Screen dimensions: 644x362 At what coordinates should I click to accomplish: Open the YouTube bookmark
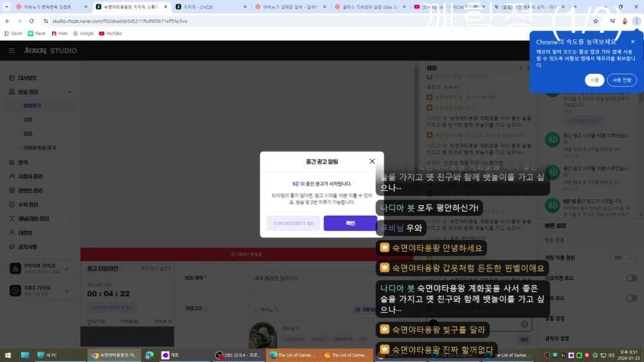(110, 33)
